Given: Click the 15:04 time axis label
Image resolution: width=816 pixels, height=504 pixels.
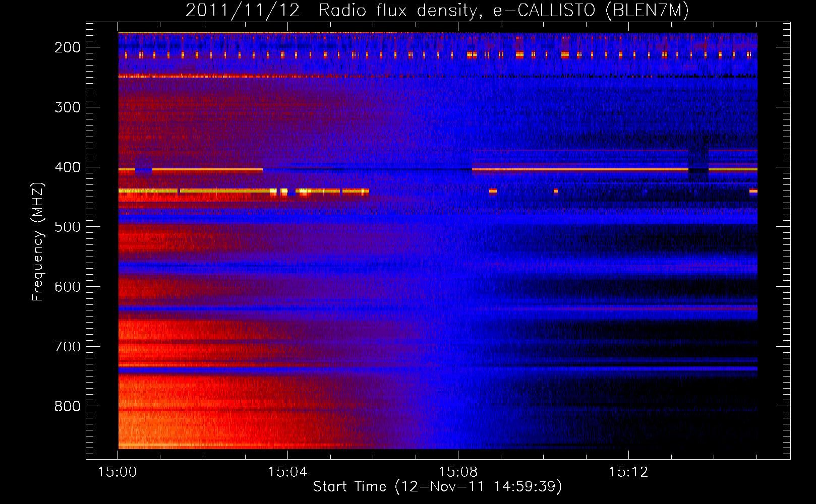Looking at the screenshot, I should (x=288, y=472).
